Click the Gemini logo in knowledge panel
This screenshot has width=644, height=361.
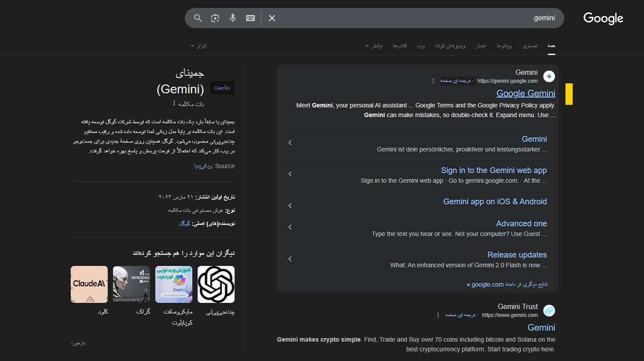pos(222,88)
